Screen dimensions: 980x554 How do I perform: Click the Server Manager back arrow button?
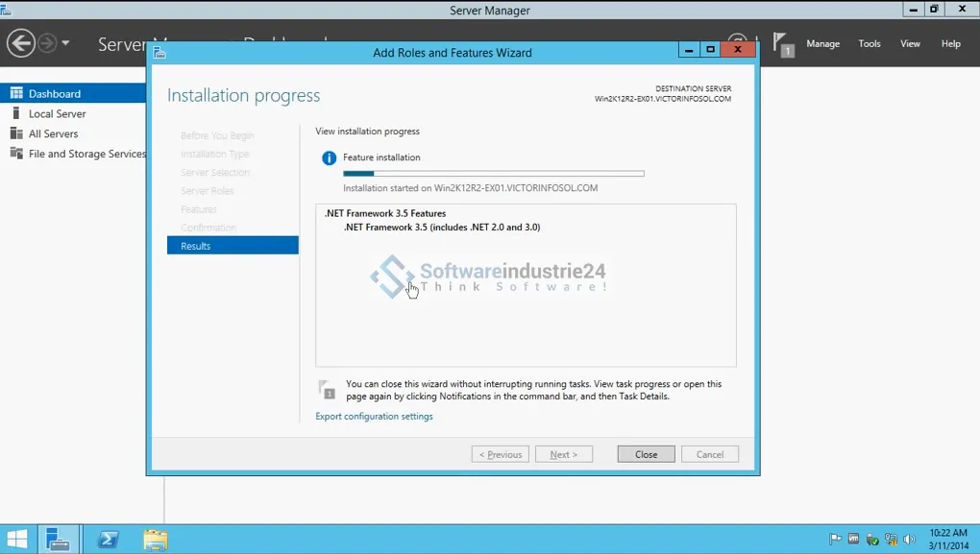click(x=20, y=43)
